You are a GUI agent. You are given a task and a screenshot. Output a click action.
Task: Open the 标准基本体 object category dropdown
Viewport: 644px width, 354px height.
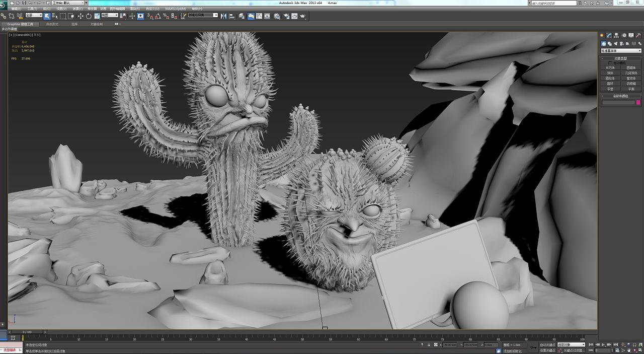click(x=621, y=51)
